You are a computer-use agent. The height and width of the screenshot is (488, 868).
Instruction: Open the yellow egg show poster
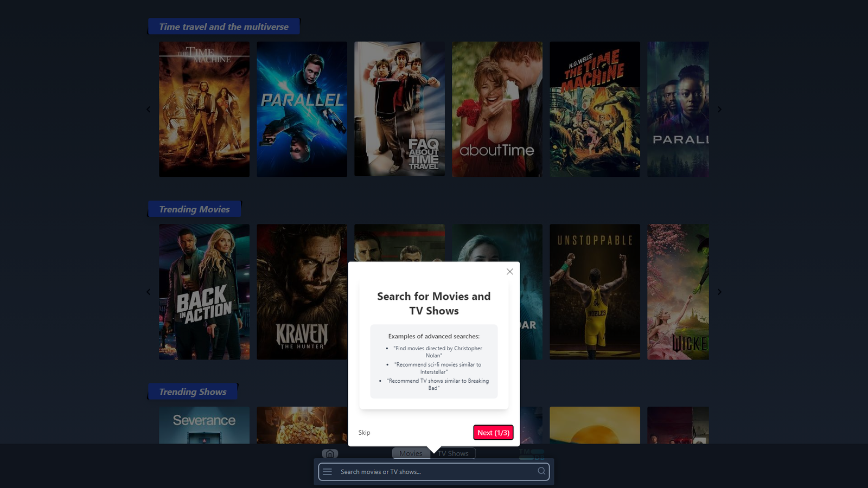click(595, 425)
